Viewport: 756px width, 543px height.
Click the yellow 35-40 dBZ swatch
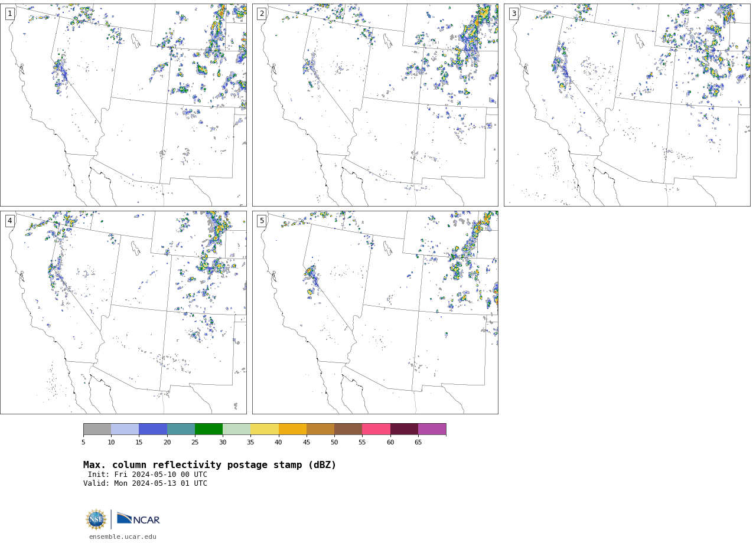pyautogui.click(x=265, y=429)
